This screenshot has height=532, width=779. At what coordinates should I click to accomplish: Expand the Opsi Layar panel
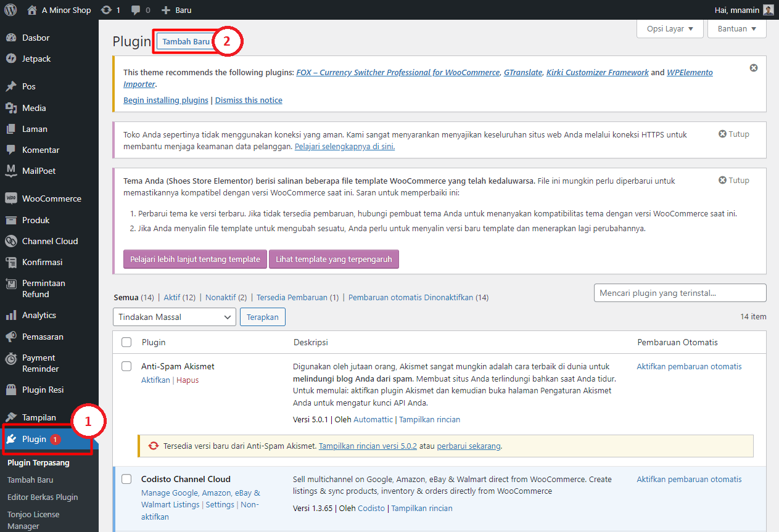tap(670, 28)
